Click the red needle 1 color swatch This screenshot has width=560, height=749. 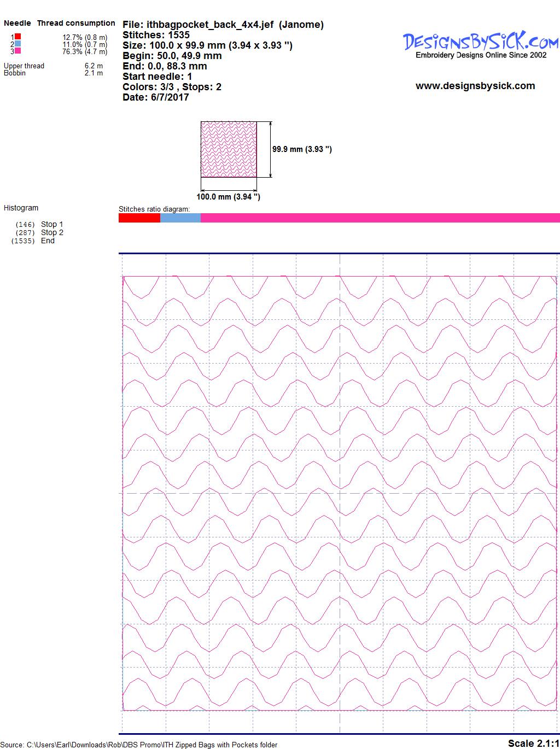click(x=18, y=37)
